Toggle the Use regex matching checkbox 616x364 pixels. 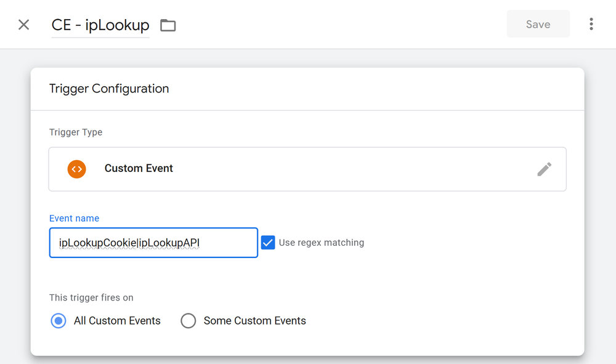268,243
